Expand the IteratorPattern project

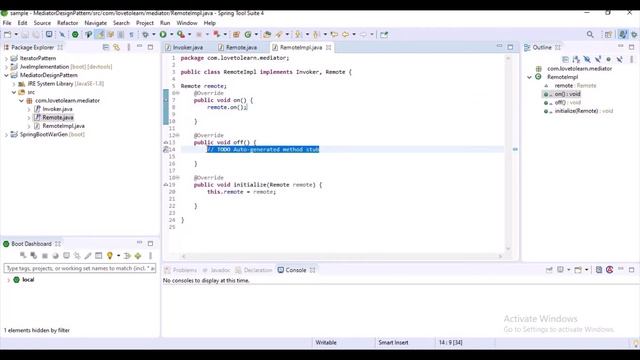[6, 58]
